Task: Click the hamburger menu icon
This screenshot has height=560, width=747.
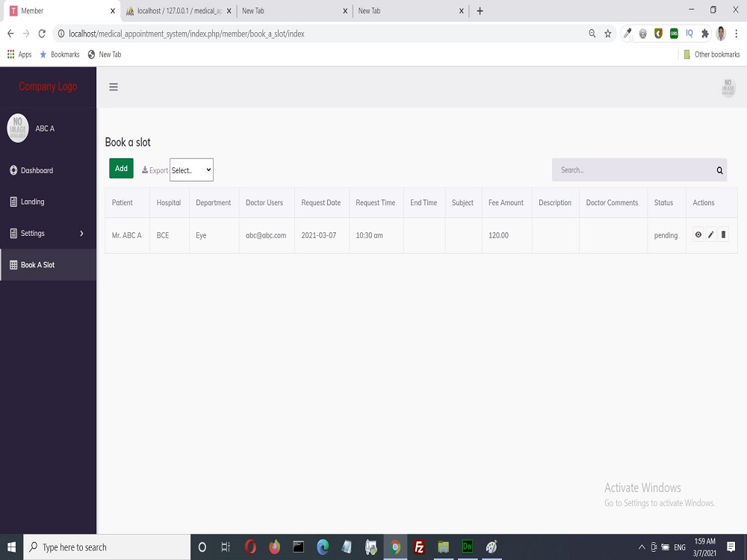Action: [x=114, y=87]
